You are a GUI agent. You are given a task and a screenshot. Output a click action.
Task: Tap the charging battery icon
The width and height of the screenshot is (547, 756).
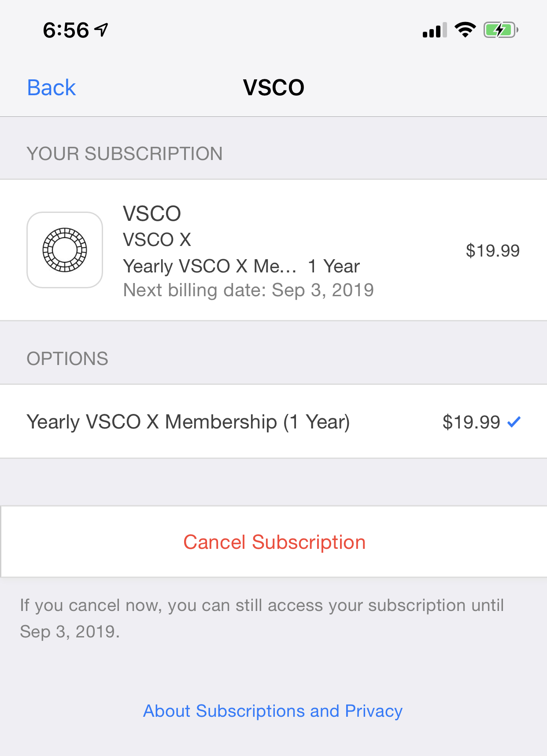coord(500,30)
